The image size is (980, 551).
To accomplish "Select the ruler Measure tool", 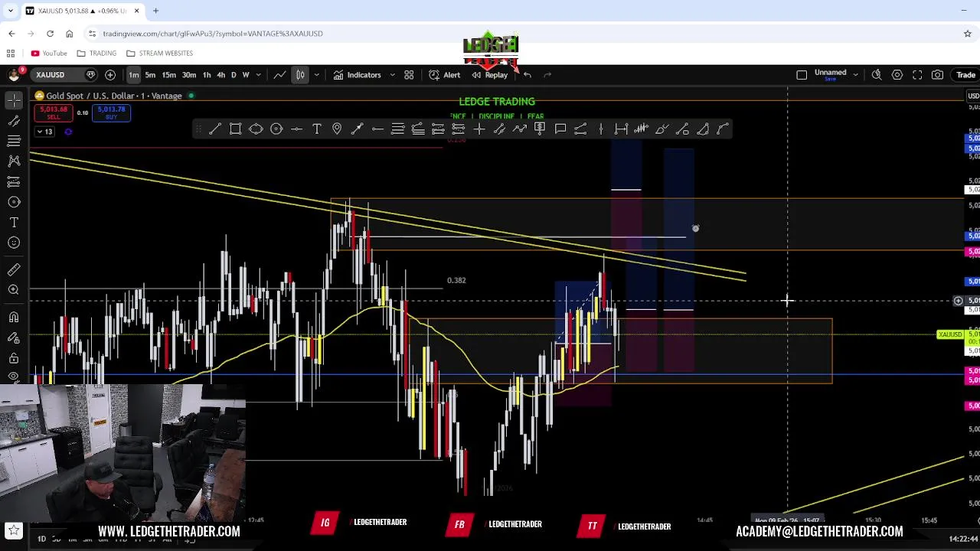I will 14,269.
